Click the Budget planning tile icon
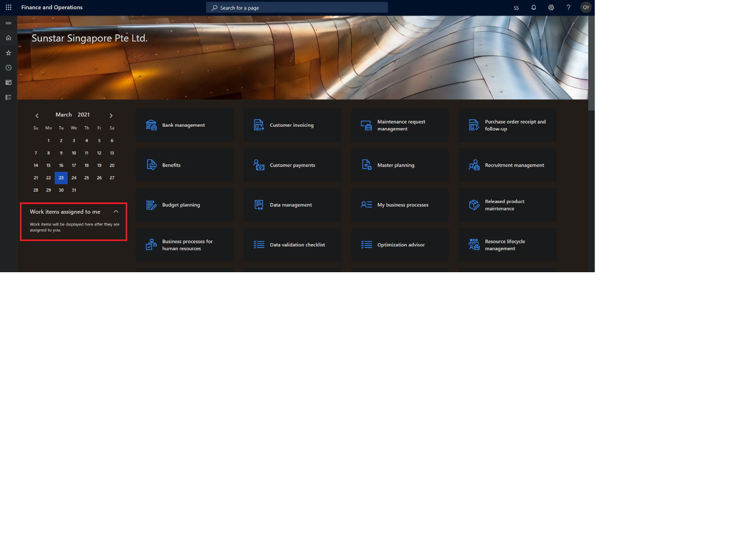 pyautogui.click(x=151, y=205)
